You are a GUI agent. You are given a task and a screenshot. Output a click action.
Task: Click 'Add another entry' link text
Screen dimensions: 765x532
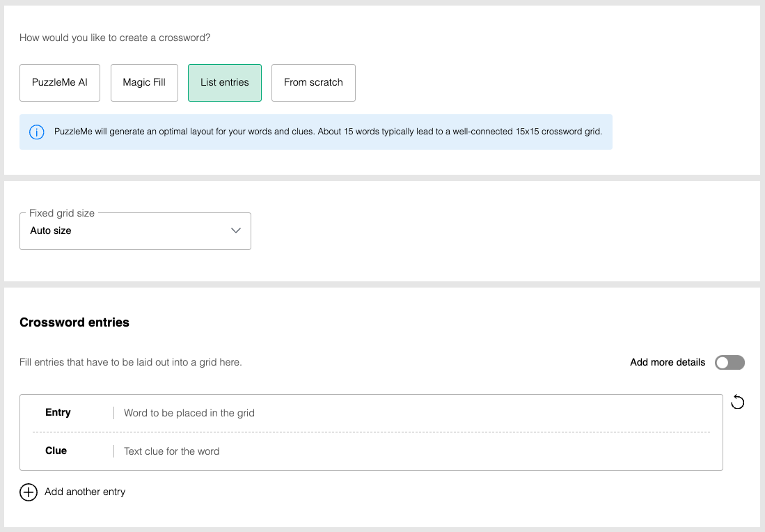coord(85,492)
